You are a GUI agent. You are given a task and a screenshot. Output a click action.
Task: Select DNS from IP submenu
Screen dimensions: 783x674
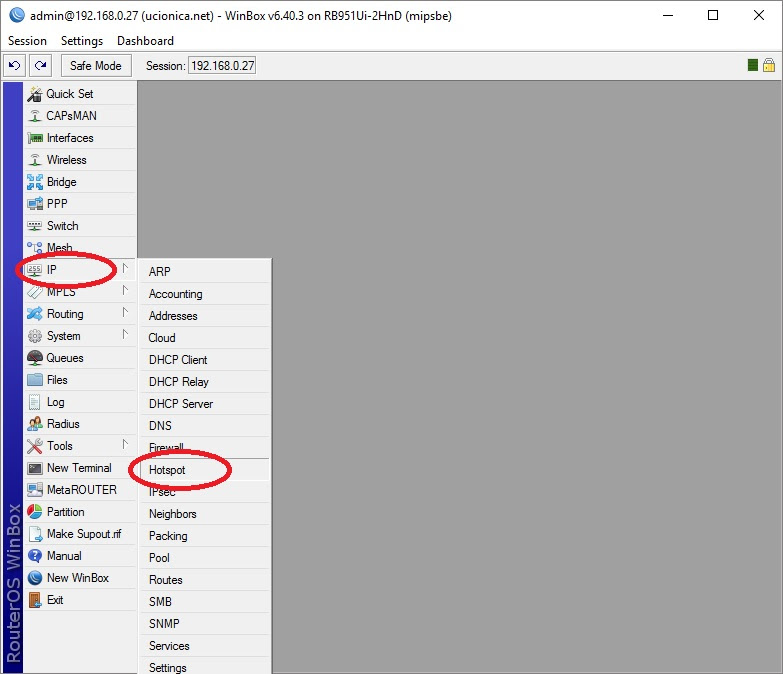(205, 426)
